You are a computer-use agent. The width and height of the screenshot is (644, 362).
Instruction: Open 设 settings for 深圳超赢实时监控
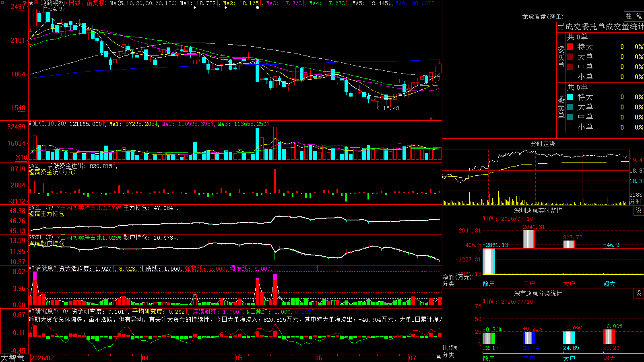pos(639,210)
